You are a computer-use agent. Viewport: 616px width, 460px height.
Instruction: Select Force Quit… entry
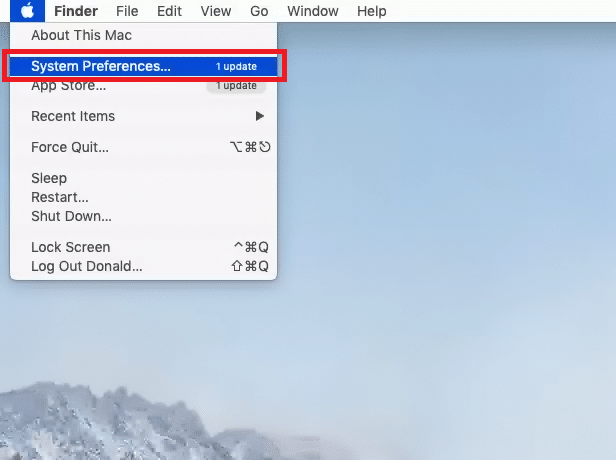143,147
